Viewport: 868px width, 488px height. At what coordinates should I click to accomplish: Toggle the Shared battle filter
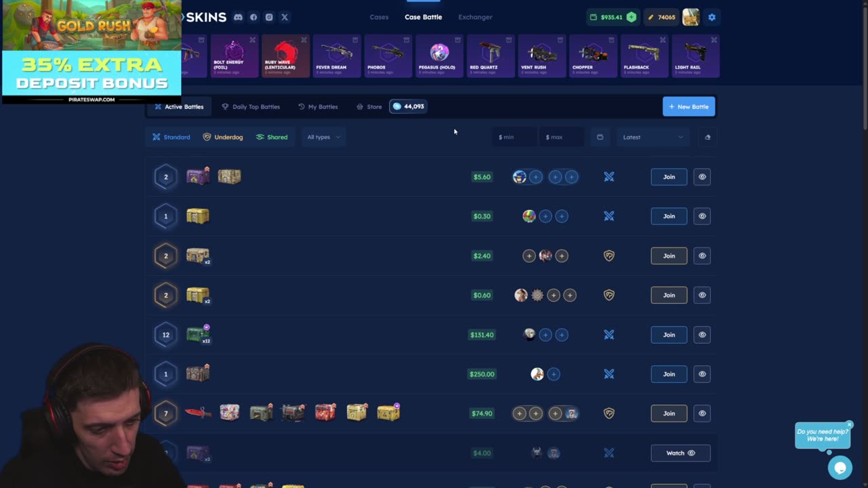pyautogui.click(x=271, y=137)
